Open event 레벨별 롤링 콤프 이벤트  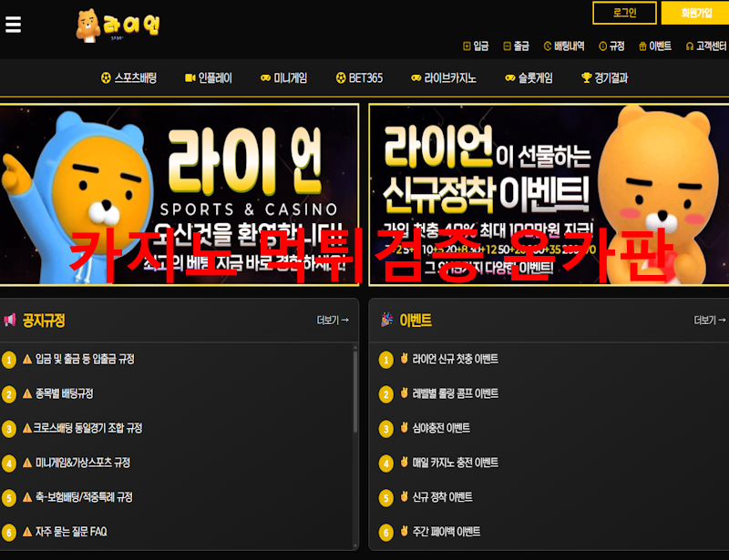pos(455,393)
